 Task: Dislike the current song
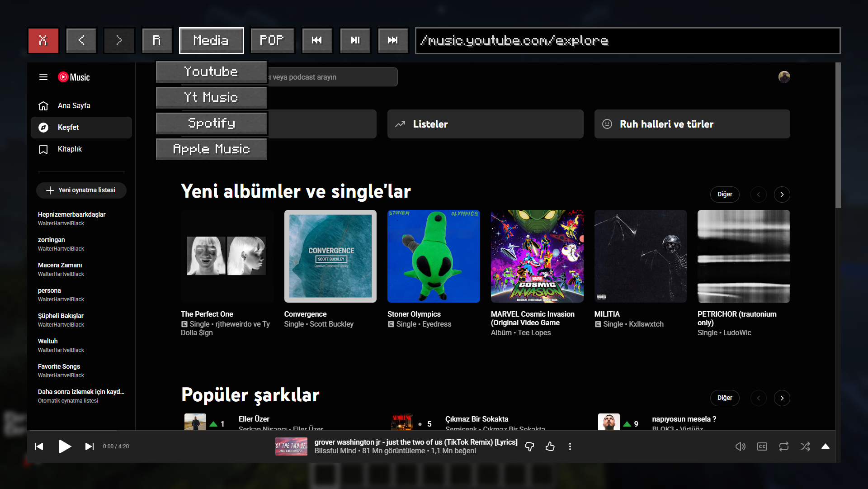(x=529, y=446)
